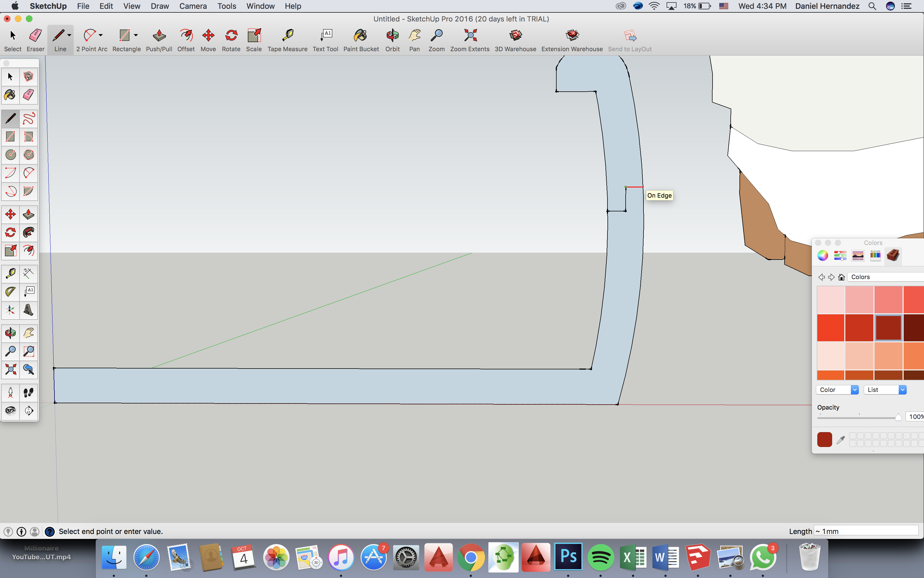Select the Axes tool in the left palette
The image size is (924, 578).
(x=11, y=310)
